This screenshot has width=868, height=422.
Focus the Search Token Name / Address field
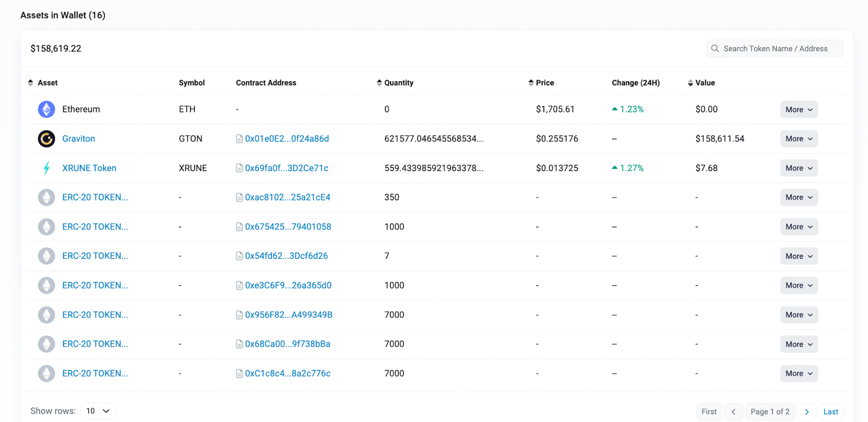point(775,49)
